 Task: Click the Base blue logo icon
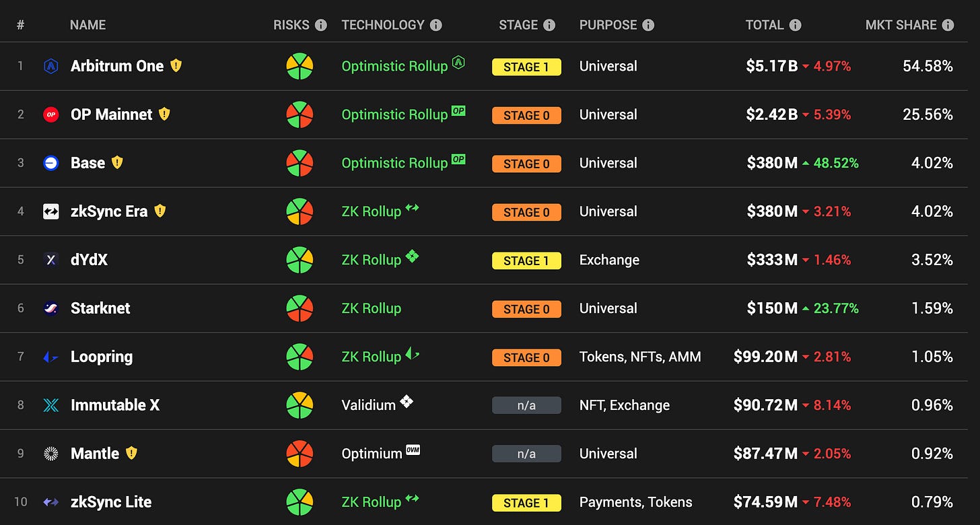51,163
